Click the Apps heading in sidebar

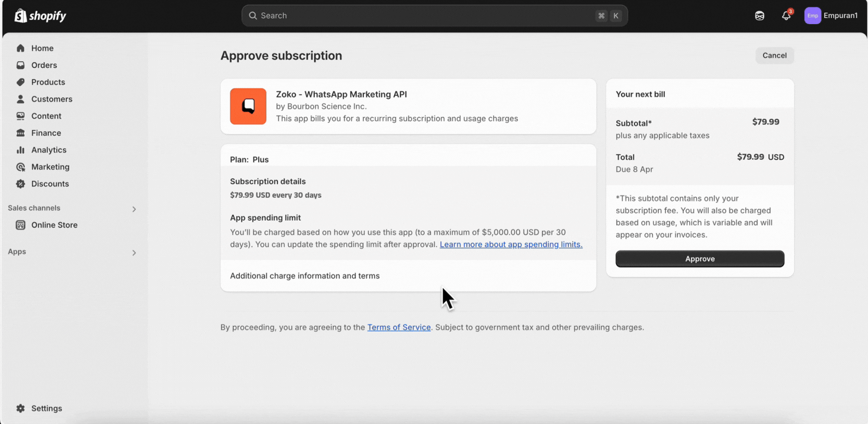pyautogui.click(x=17, y=252)
